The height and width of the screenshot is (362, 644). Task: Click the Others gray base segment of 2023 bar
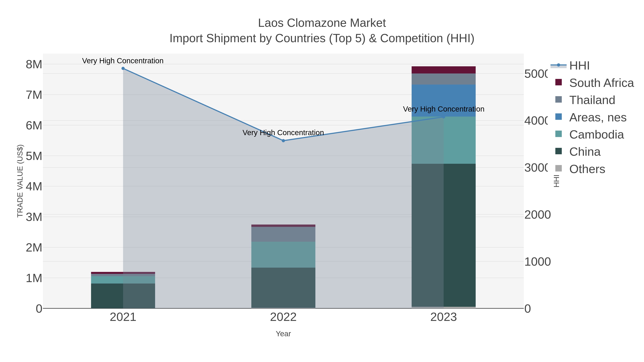click(443, 307)
